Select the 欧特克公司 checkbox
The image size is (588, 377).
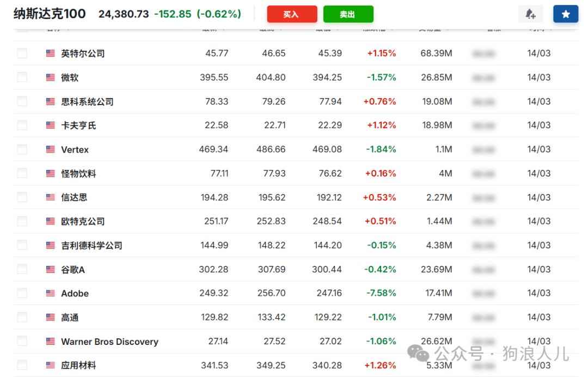(22, 221)
